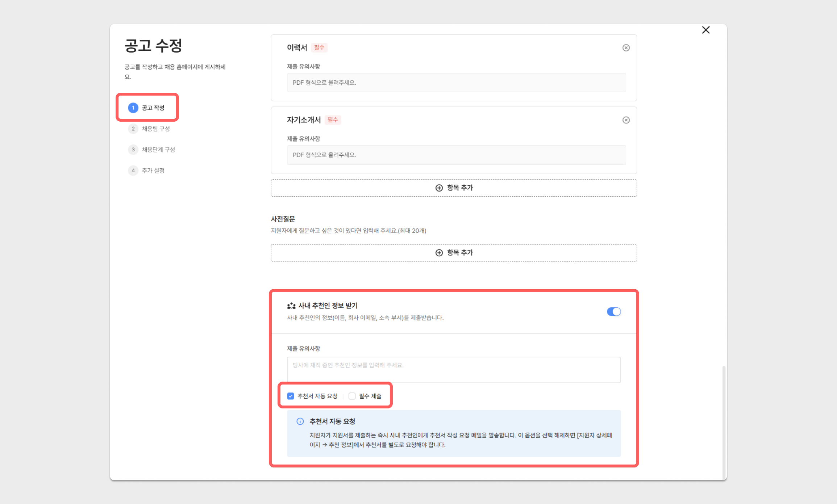The height and width of the screenshot is (504, 837).
Task: Click step 2 number icon 채용팀 구성
Action: click(x=133, y=129)
